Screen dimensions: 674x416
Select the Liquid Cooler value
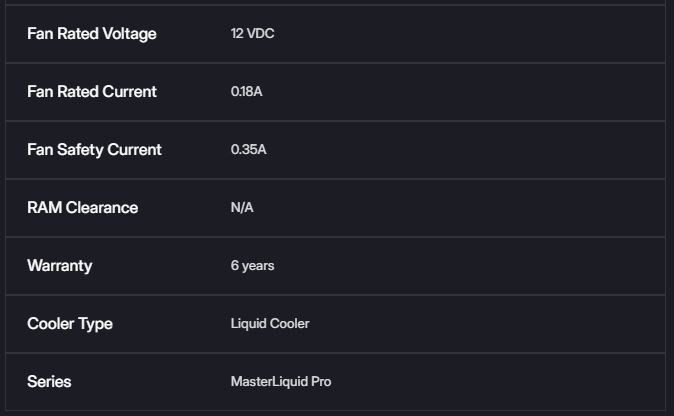tap(270, 324)
